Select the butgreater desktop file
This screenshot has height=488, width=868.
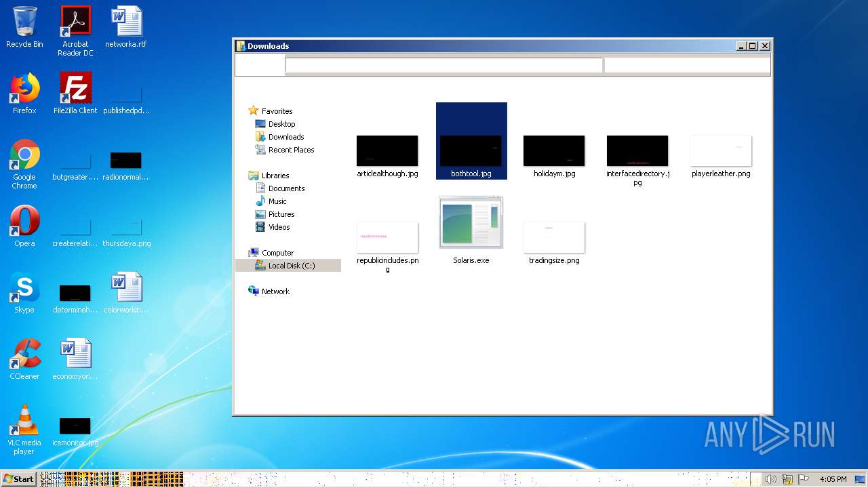[75, 165]
